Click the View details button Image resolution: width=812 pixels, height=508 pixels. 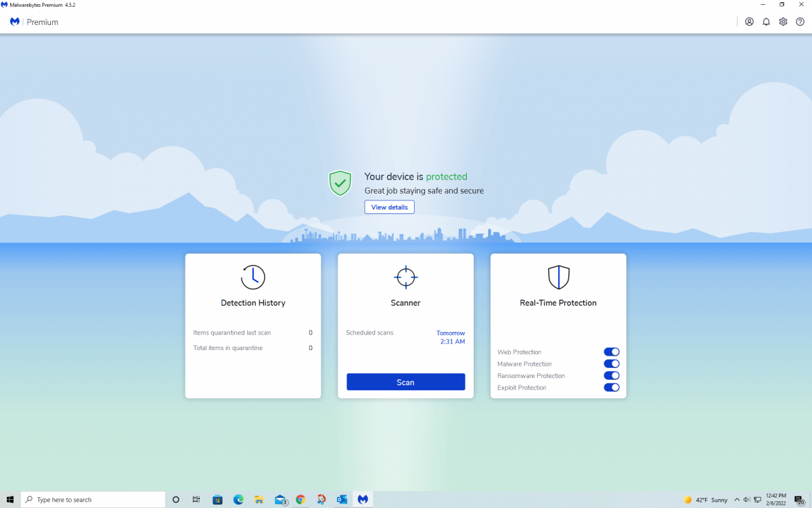click(x=389, y=207)
